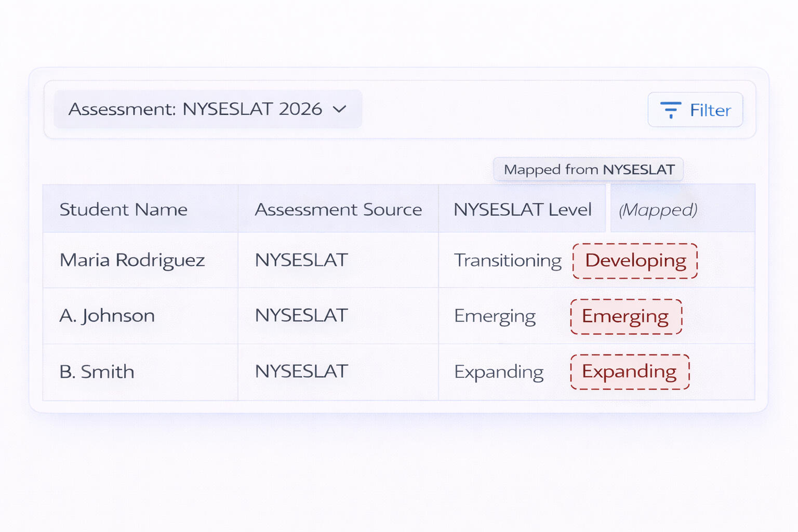
Task: Click the Developing mapped level badge
Action: pos(635,261)
